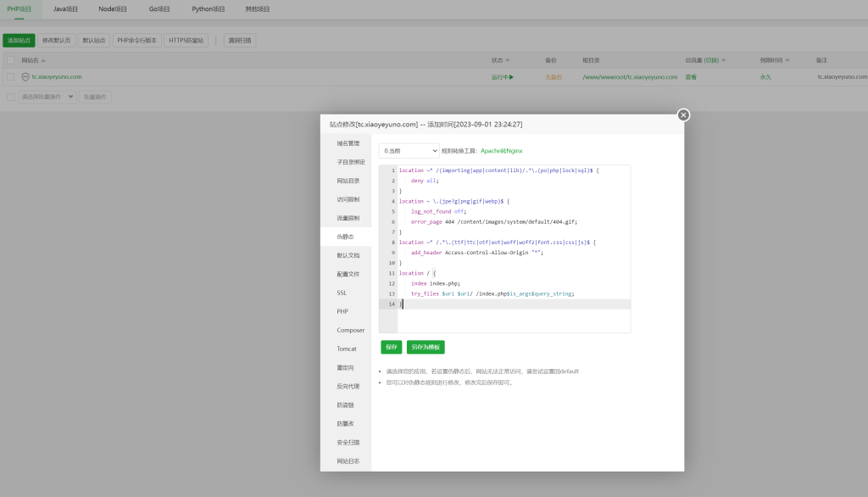The image size is (868, 497).
Task: Close the site modification dialog
Action: pyautogui.click(x=683, y=115)
